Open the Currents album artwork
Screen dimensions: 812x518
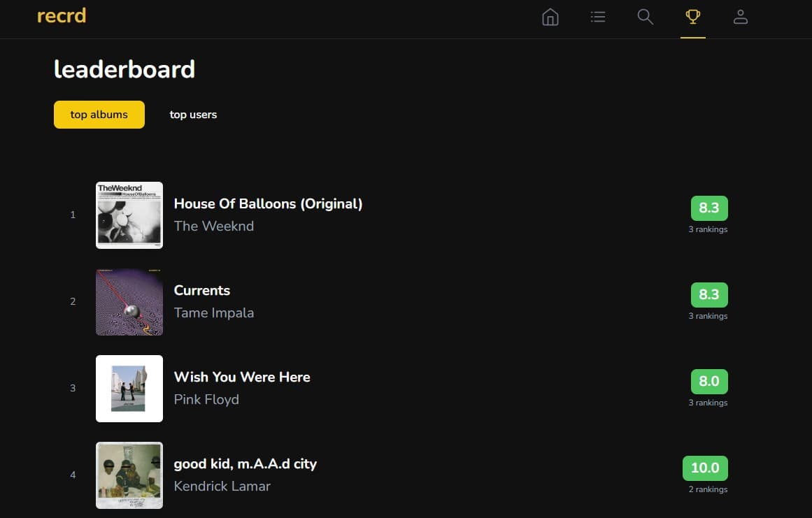point(129,302)
